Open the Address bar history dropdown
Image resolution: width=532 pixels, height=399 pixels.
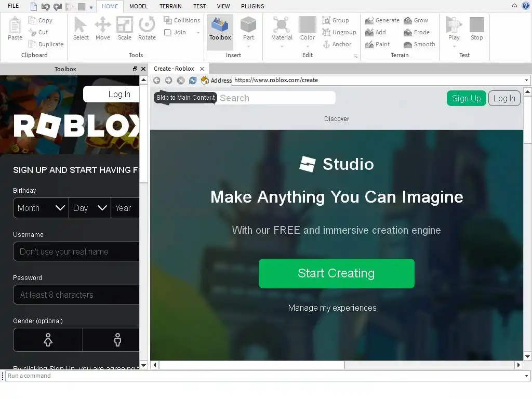526,81
